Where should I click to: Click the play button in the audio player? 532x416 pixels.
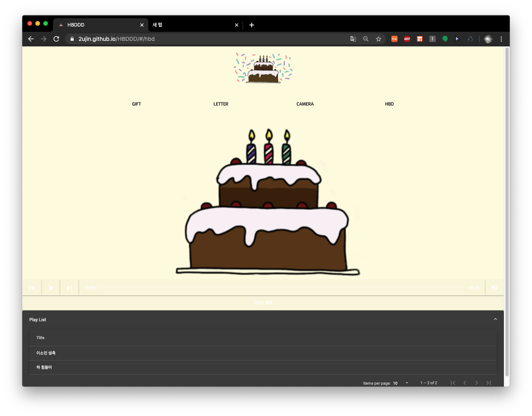click(x=51, y=288)
